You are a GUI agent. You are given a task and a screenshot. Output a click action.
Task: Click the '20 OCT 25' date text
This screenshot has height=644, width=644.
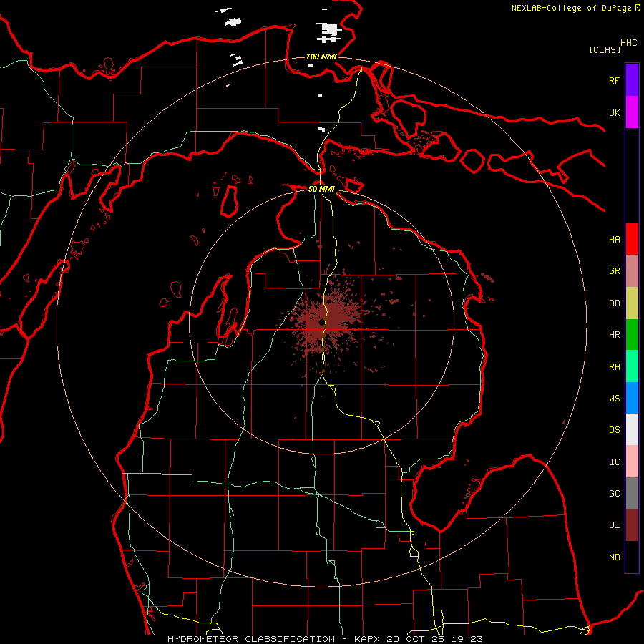416,639
